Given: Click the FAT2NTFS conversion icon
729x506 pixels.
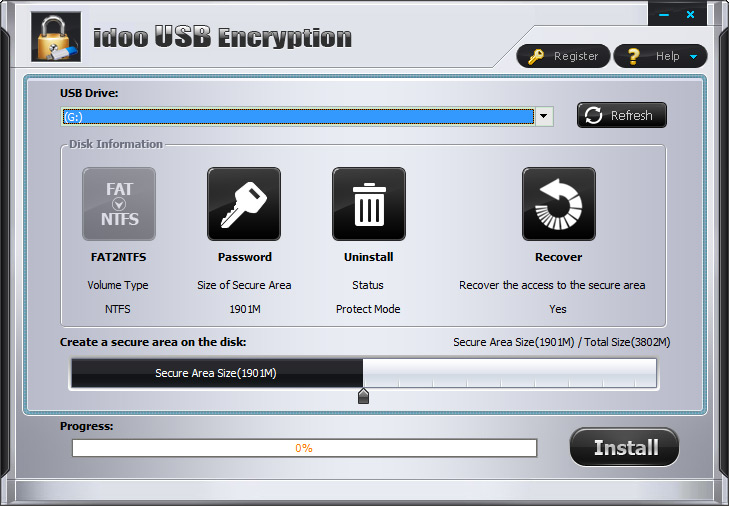Looking at the screenshot, I should pos(118,204).
